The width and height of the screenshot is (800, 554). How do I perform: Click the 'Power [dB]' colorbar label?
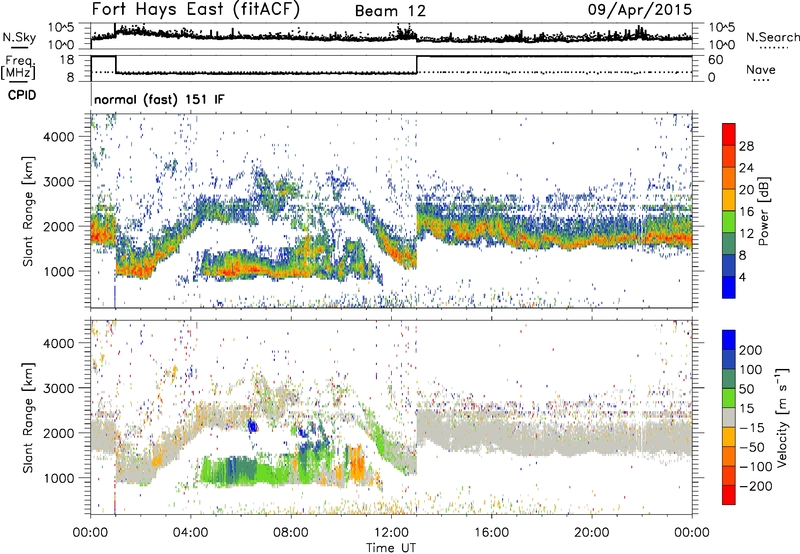point(764,211)
